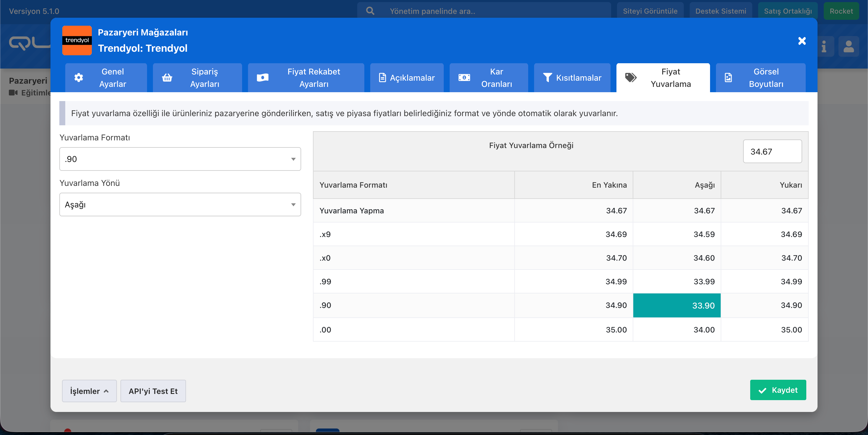Click the Trendyol logo icon

77,40
